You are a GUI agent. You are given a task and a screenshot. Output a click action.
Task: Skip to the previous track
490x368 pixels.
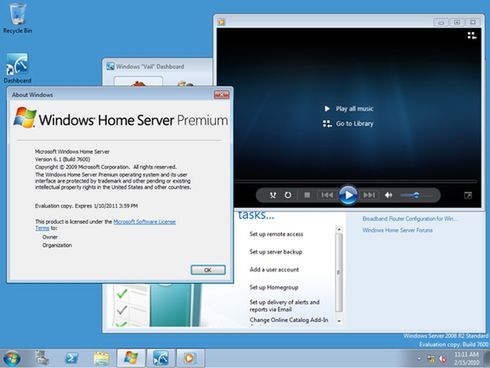tap(327, 195)
